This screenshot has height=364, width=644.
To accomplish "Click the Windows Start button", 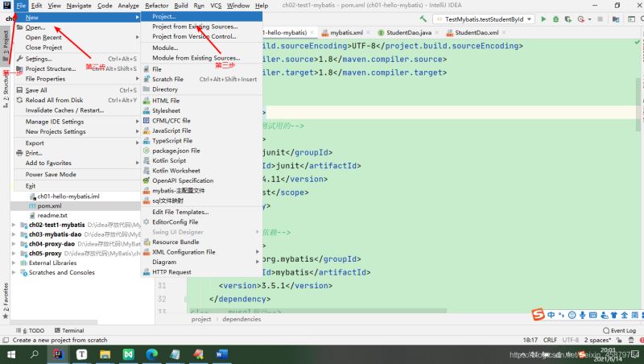I will (11, 354).
